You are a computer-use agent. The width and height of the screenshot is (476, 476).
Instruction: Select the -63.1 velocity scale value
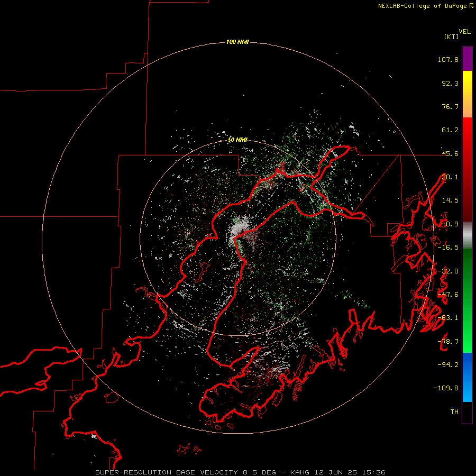[x=448, y=318]
